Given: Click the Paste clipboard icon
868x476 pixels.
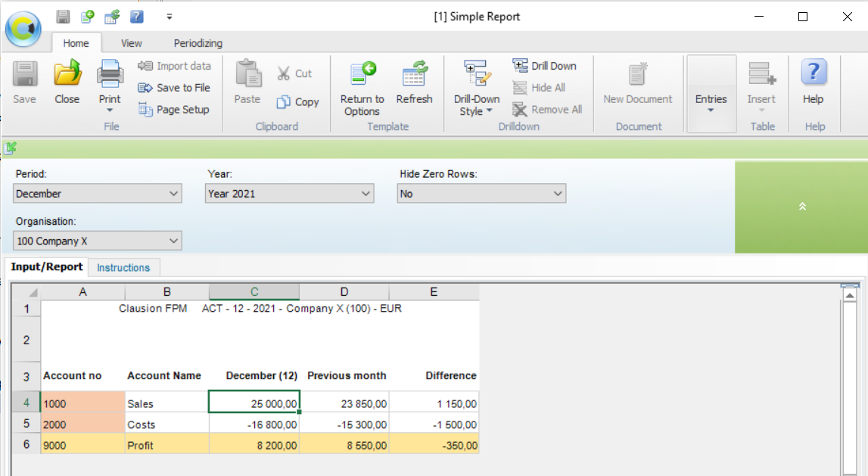Looking at the screenshot, I should [247, 82].
